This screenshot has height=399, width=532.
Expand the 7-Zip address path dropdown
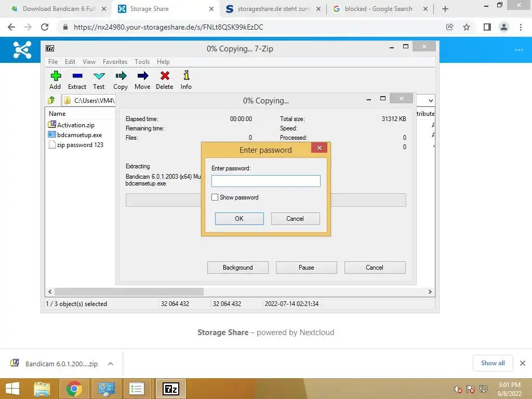point(431,100)
